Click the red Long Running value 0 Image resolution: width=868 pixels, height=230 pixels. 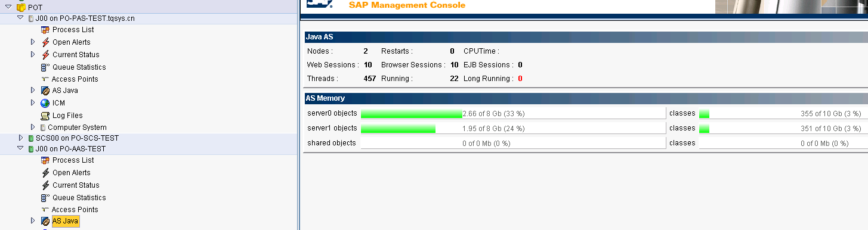click(520, 79)
